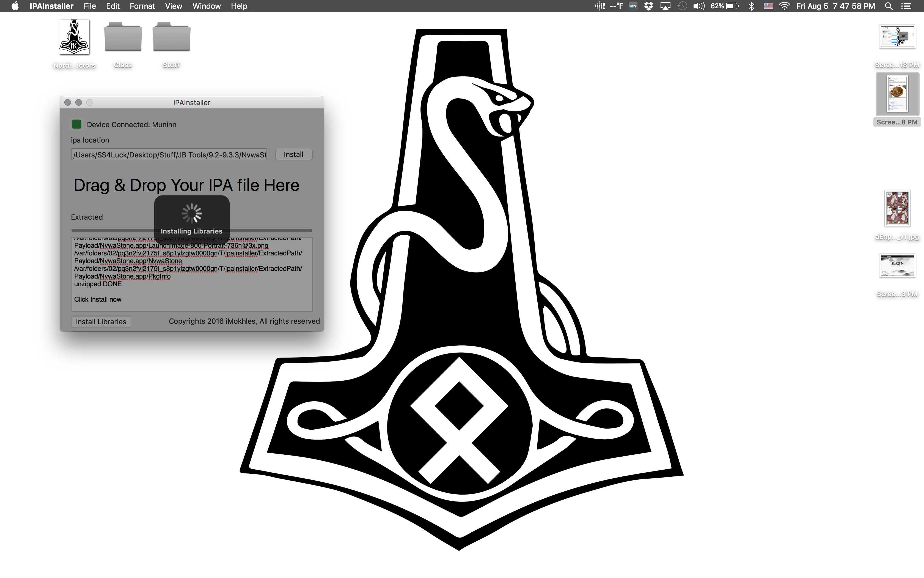Click the 62% battery status icon

point(725,6)
